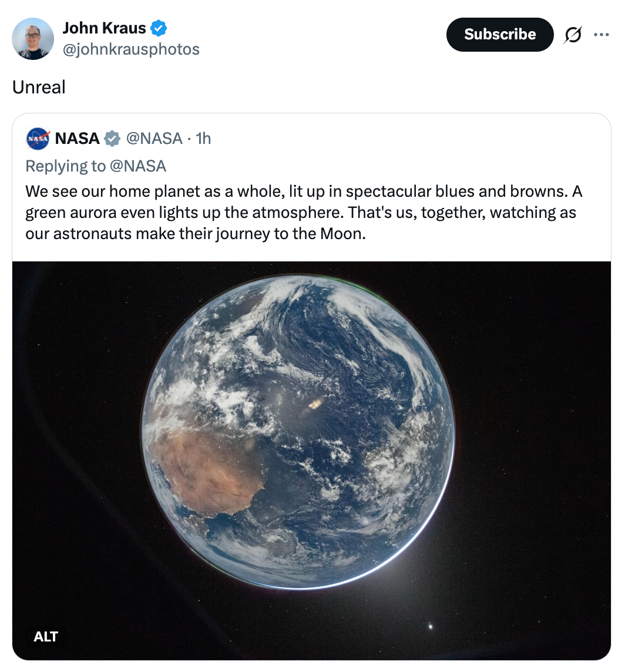This screenshot has width=625, height=672.
Task: View the ALT text description of the image
Action: (46, 637)
